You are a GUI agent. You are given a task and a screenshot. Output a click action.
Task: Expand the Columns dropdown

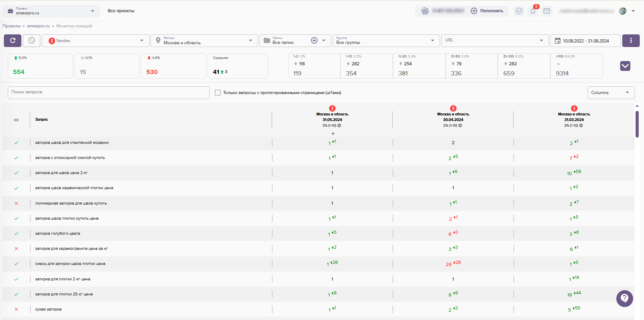coord(611,93)
